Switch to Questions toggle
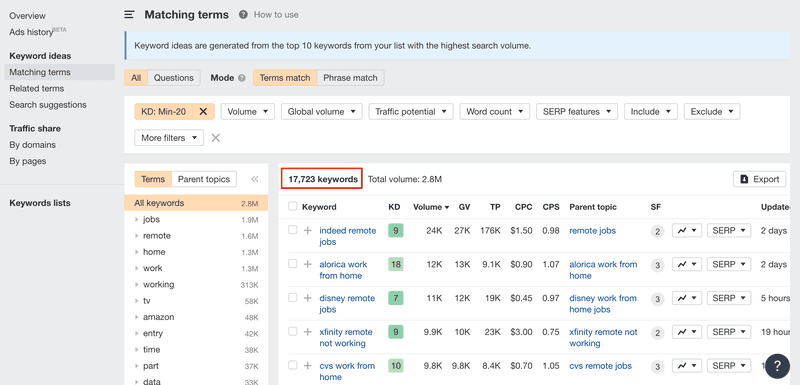800x385 pixels. pyautogui.click(x=174, y=78)
